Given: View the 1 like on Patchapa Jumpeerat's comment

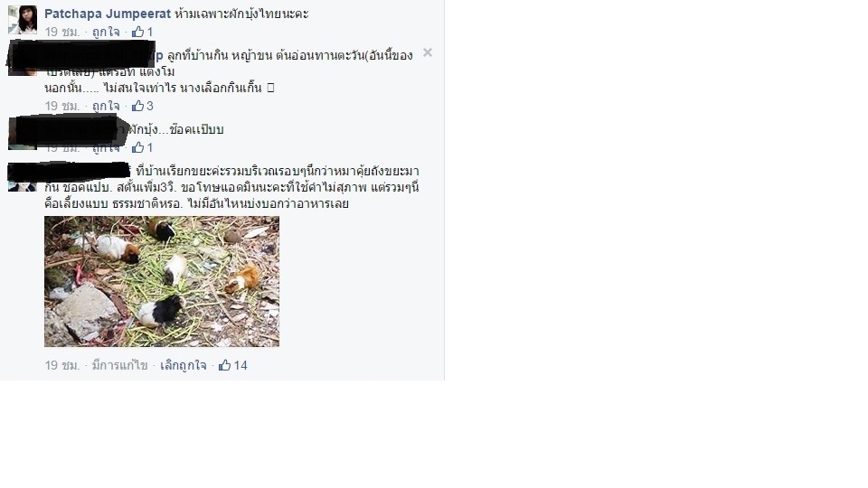Looking at the screenshot, I should pyautogui.click(x=142, y=33).
